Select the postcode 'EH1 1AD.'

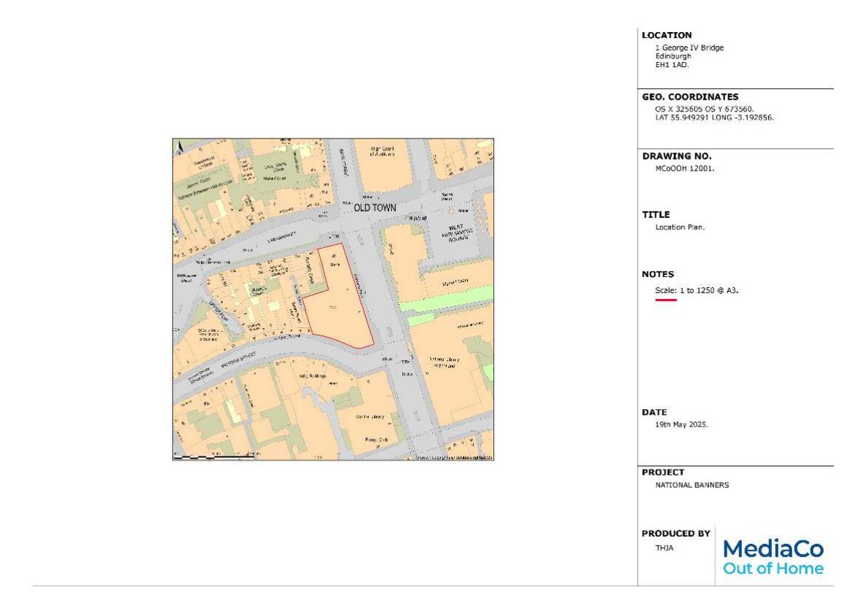tap(672, 64)
